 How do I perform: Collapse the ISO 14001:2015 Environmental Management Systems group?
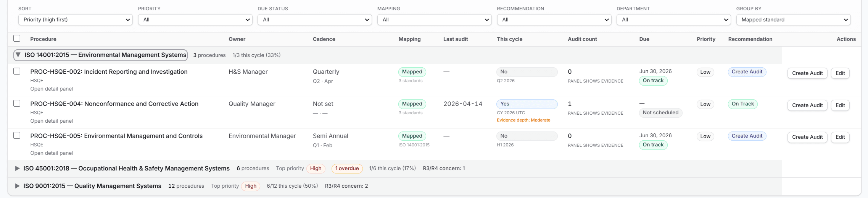pos(101,55)
